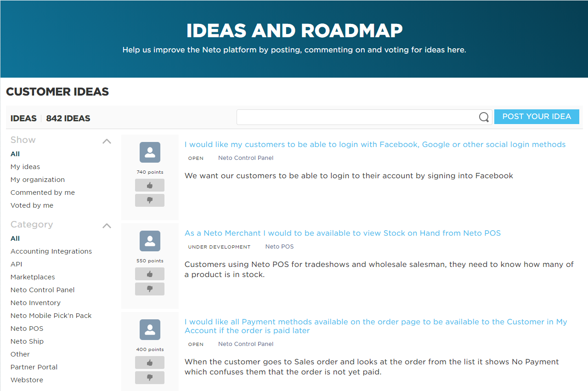Click the 842 IDEAS count
588x391 pixels.
point(68,118)
